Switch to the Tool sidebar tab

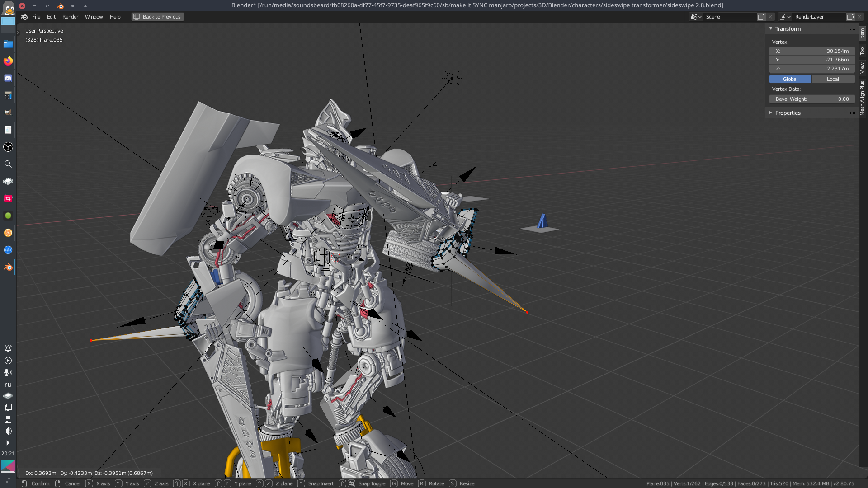(x=862, y=50)
